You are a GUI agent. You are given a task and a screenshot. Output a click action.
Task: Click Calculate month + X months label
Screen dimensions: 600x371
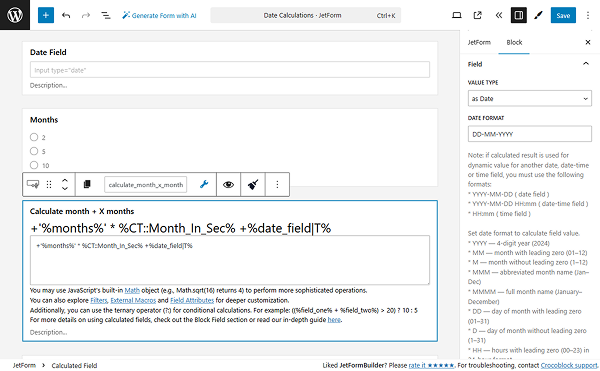tap(82, 211)
